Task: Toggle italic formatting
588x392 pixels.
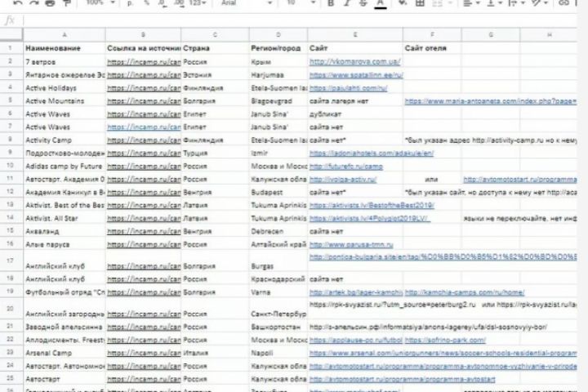Action: (x=347, y=3)
